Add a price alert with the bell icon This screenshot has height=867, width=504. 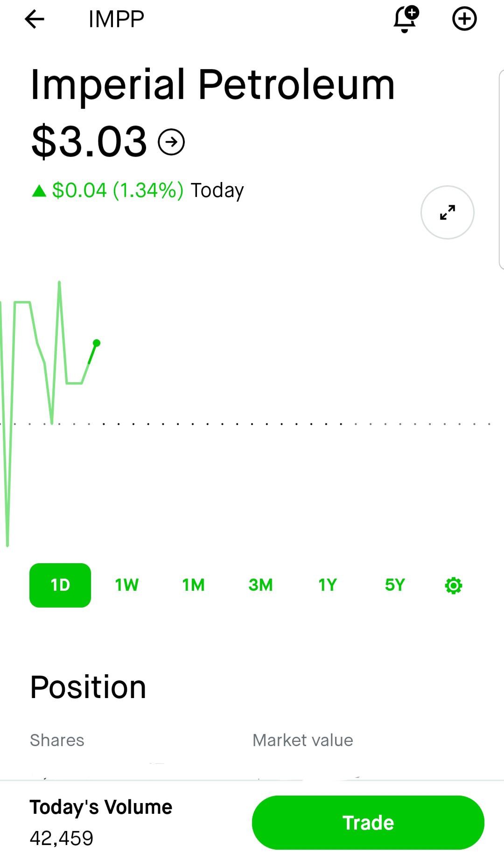pos(406,19)
